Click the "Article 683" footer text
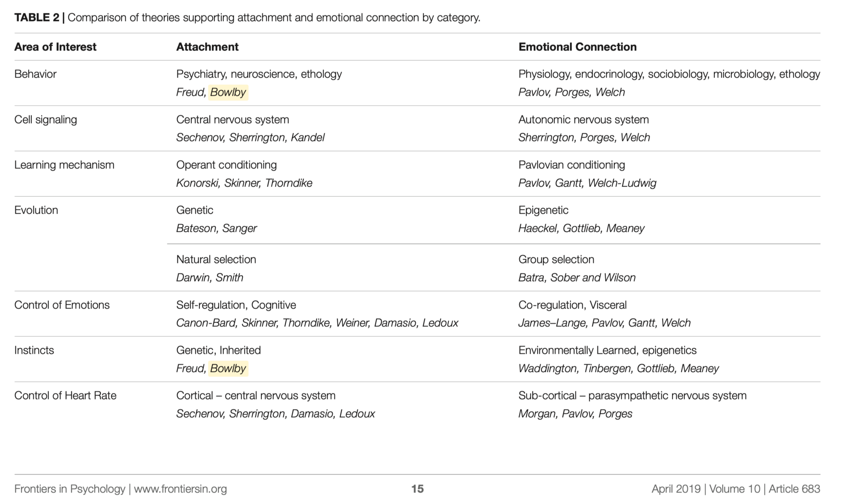854x504 pixels. pyautogui.click(x=794, y=489)
